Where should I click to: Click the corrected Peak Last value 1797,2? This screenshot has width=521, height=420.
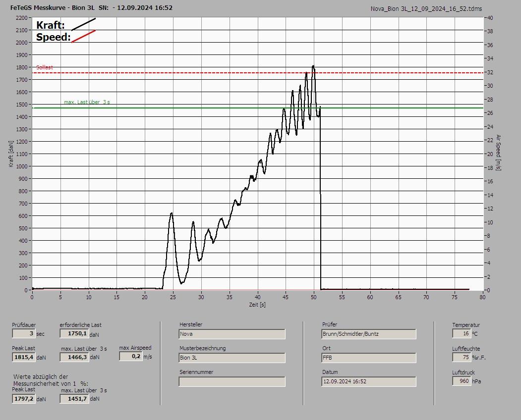click(24, 399)
